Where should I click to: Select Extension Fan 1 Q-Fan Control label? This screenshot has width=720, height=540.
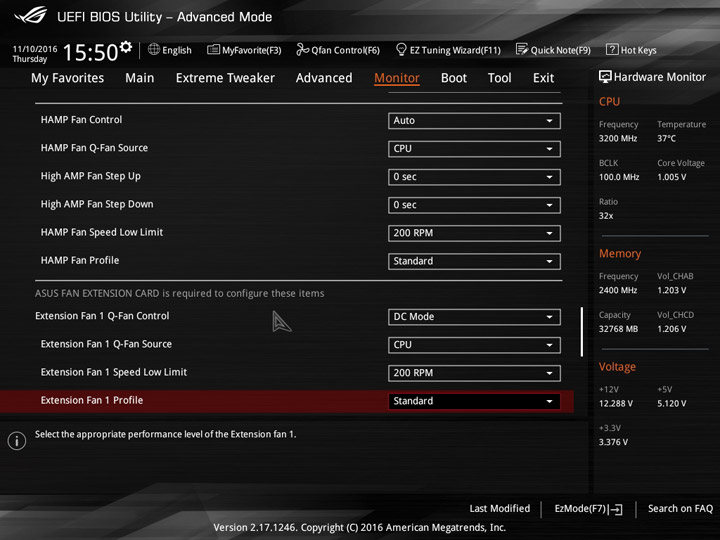pos(102,316)
